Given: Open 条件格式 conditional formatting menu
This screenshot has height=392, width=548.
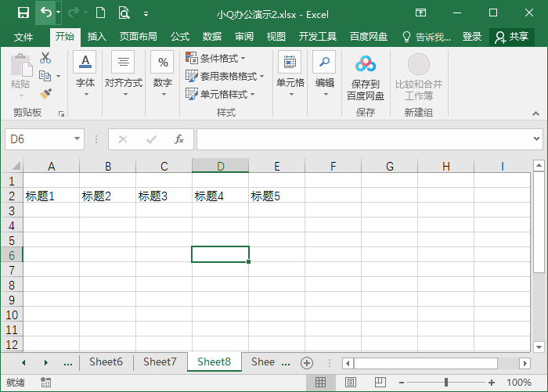Looking at the screenshot, I should click(x=215, y=58).
